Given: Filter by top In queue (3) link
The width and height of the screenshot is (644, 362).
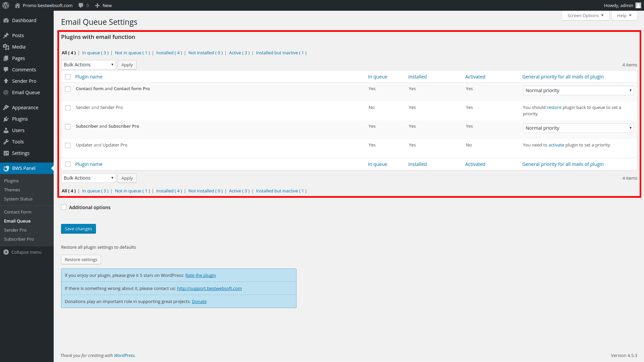Looking at the screenshot, I should point(95,53).
